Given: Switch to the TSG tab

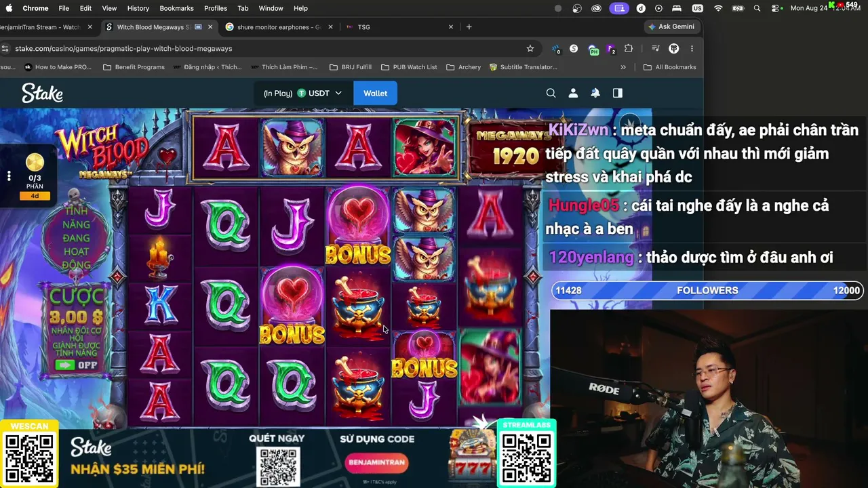Looking at the screenshot, I should tap(399, 27).
